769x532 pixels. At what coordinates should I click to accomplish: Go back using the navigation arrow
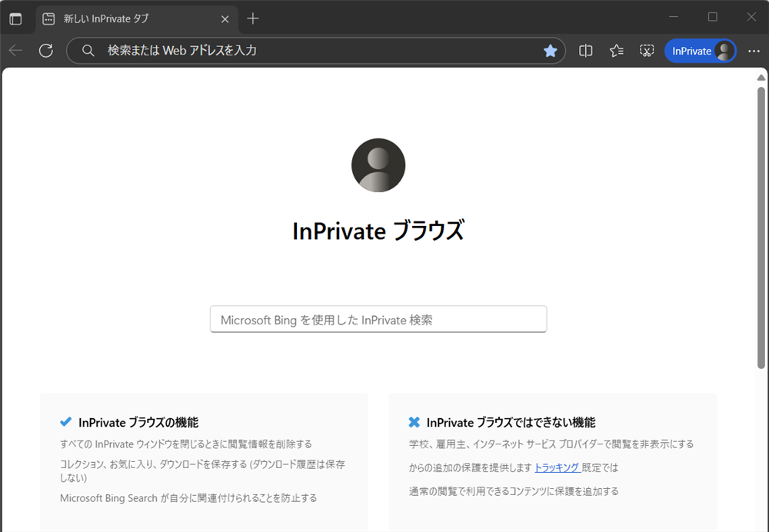click(15, 50)
